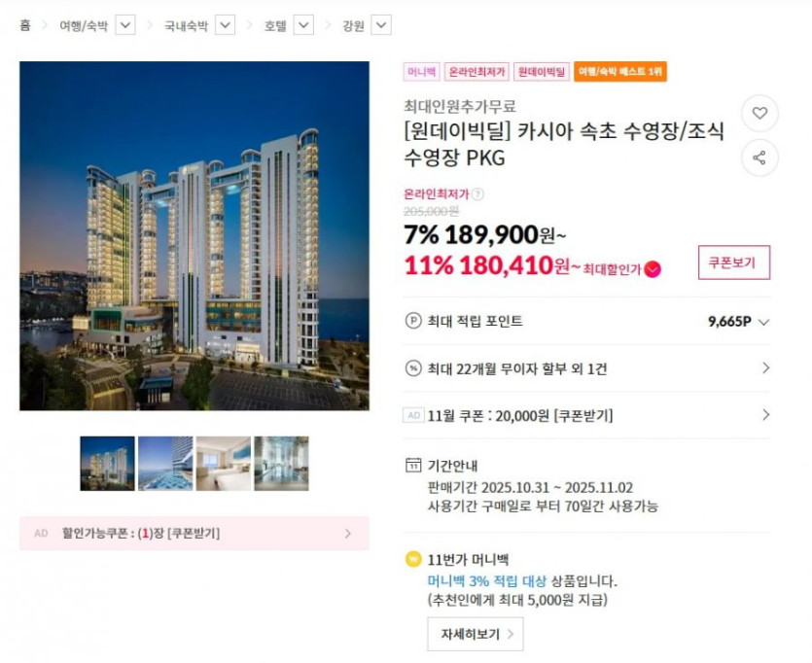Click the calendar icon beside 기간안내
The width and height of the screenshot is (812, 663).
click(x=413, y=466)
